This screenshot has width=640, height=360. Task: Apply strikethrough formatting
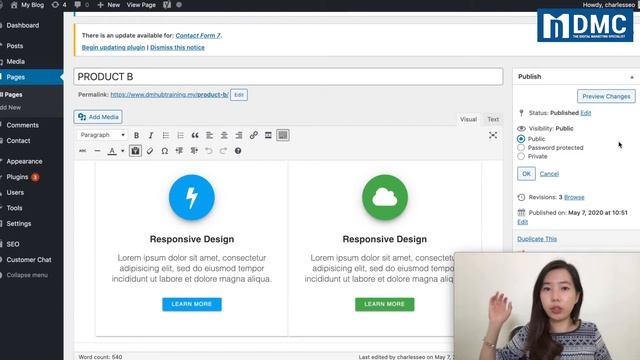[x=82, y=151]
